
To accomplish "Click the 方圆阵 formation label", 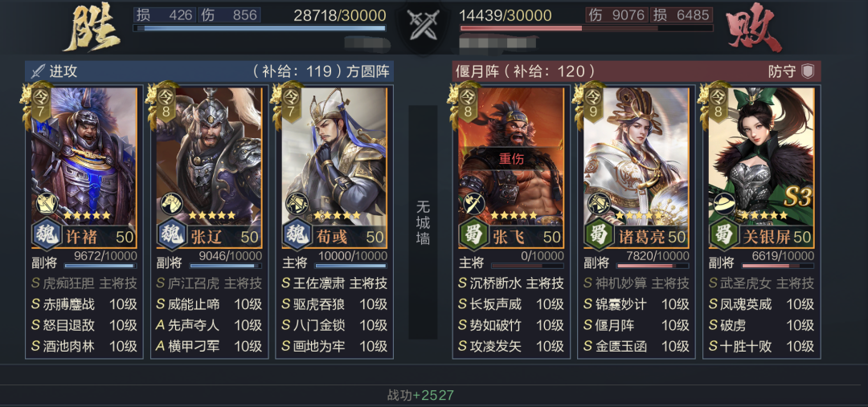I will [x=368, y=71].
